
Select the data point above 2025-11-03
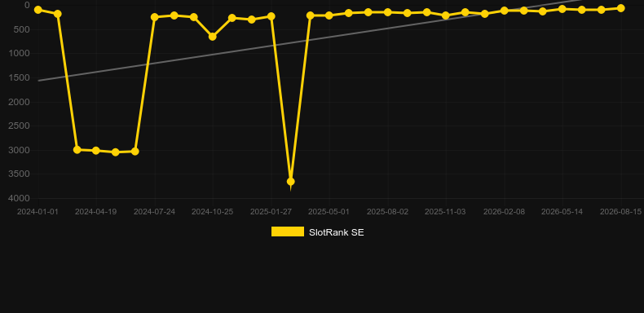coord(446,15)
